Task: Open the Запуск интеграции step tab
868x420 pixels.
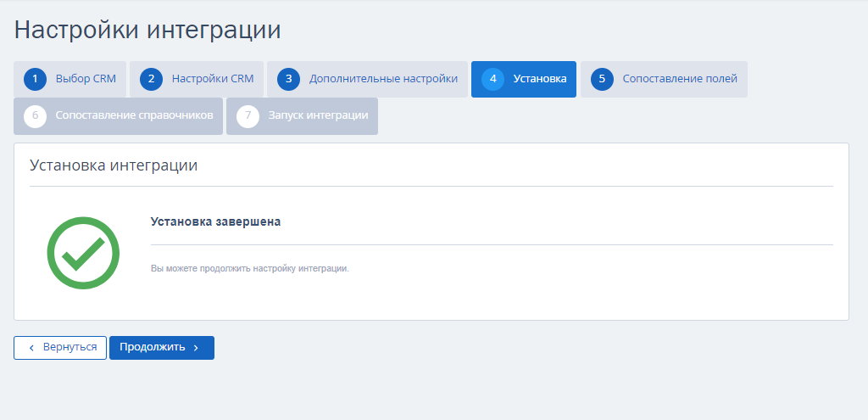Action: click(x=302, y=116)
